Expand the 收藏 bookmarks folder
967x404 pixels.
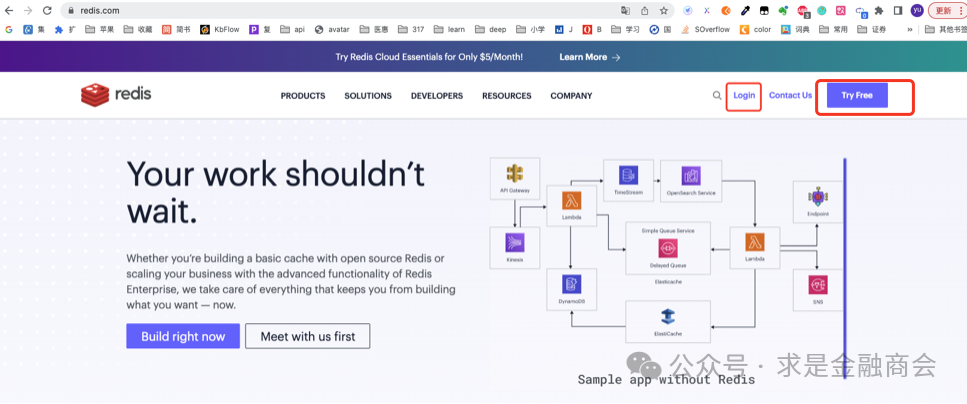(138, 29)
